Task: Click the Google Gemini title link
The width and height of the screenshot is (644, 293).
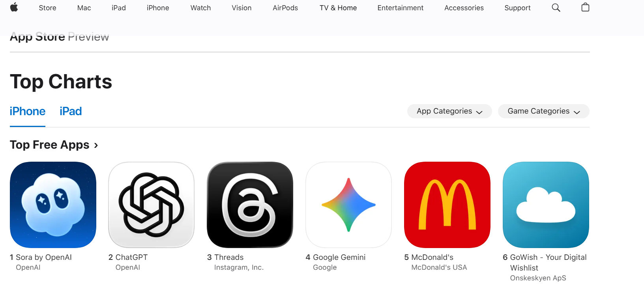Action: (x=339, y=257)
